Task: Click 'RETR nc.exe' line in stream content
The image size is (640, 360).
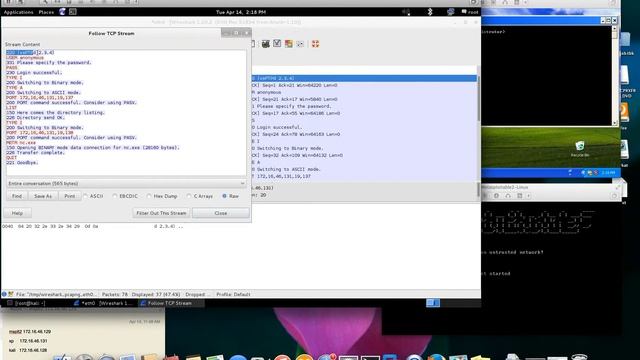Action: point(21,143)
